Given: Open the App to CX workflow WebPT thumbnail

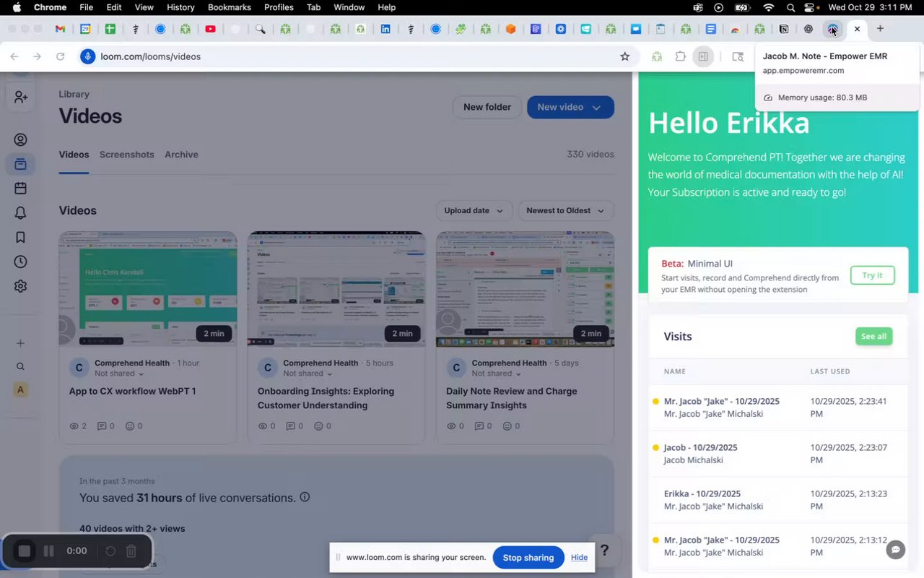Looking at the screenshot, I should [148, 289].
